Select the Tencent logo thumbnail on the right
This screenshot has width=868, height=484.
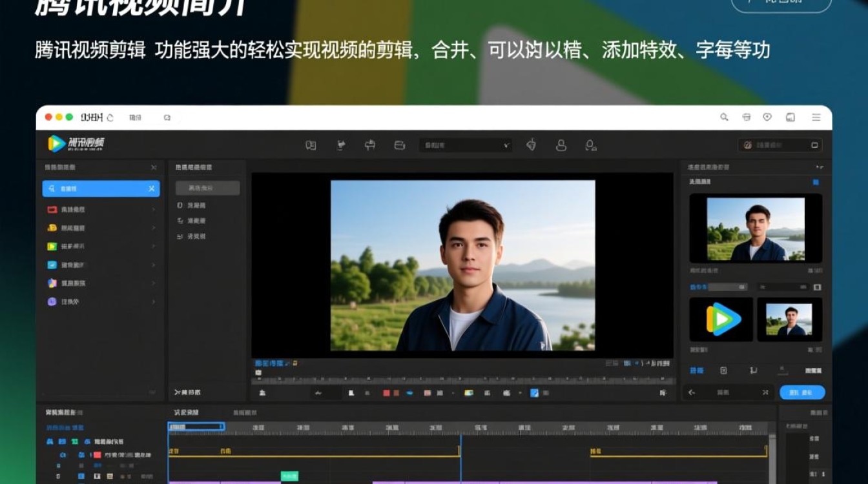click(x=721, y=319)
